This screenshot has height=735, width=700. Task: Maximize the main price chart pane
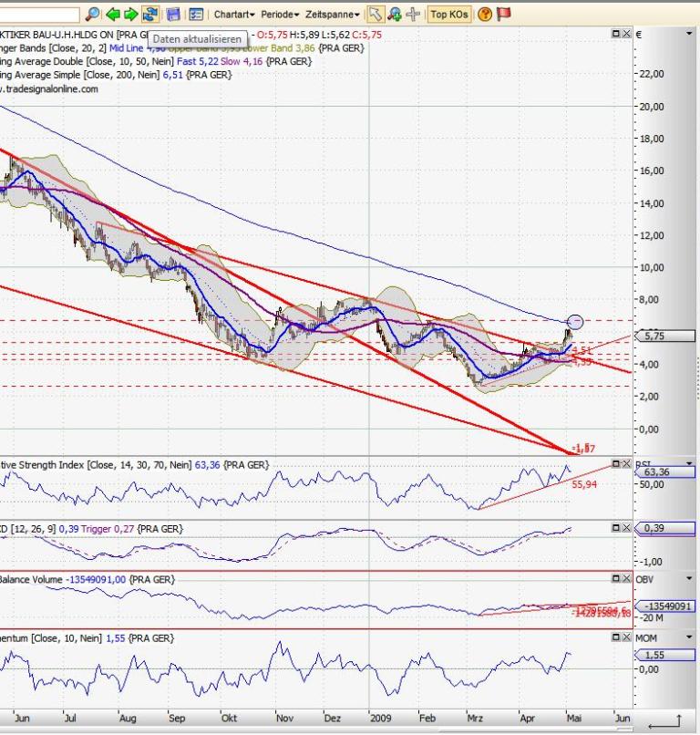pos(615,34)
